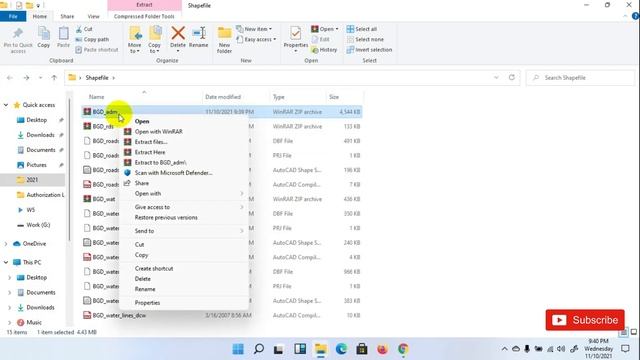
Task: Open the Move to ribbon dropdown
Action: (135, 40)
